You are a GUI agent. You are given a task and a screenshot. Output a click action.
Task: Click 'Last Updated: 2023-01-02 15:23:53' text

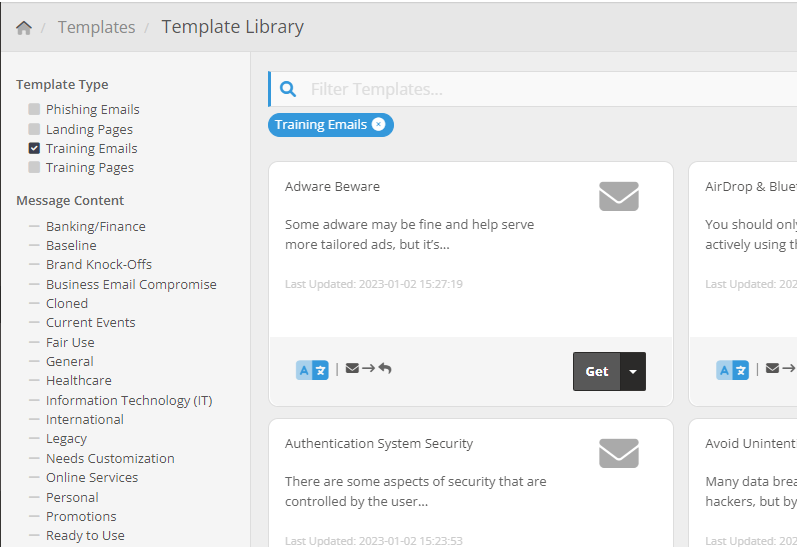(374, 541)
